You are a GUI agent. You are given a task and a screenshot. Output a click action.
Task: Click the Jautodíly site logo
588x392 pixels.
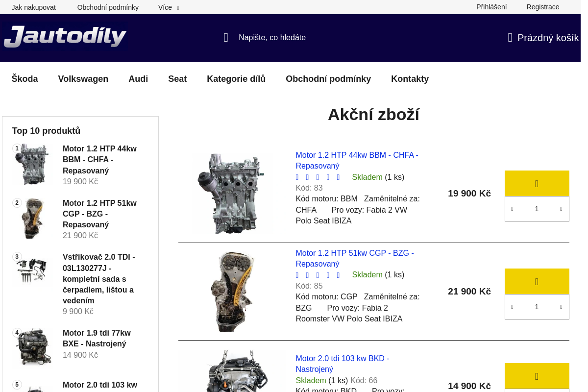click(65, 37)
